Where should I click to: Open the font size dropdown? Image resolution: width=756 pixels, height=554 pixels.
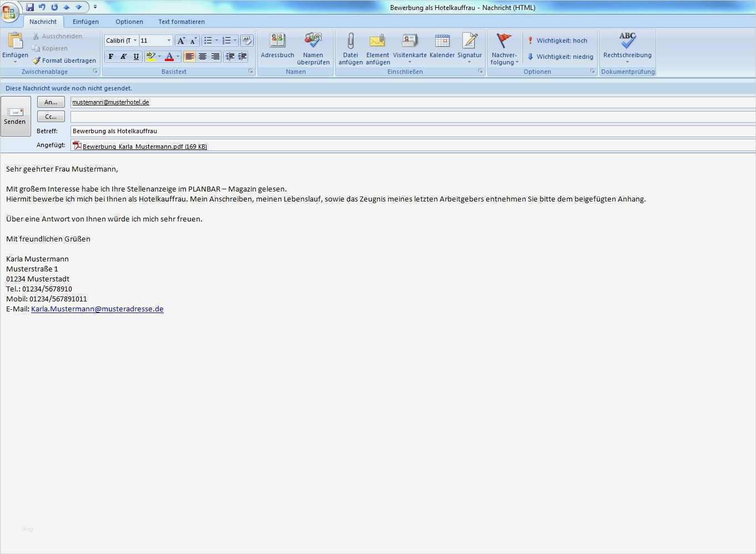tap(169, 40)
